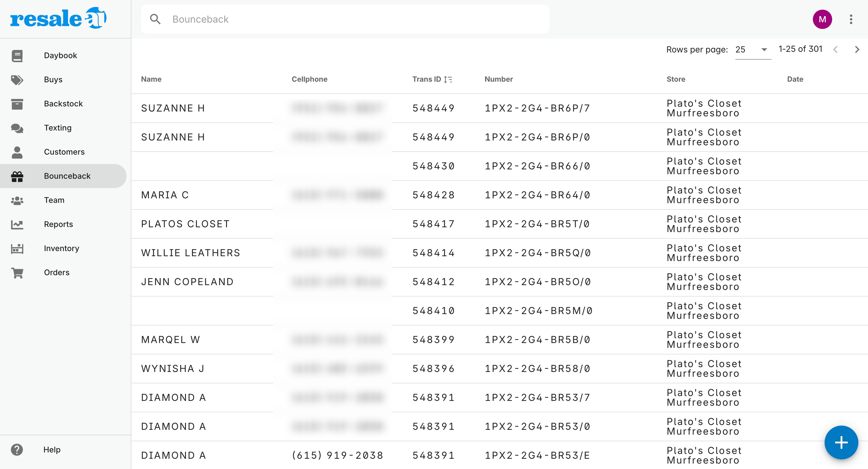Toggle Trans ID sort order icon
Screen dimensions: 868x469
tap(448, 80)
